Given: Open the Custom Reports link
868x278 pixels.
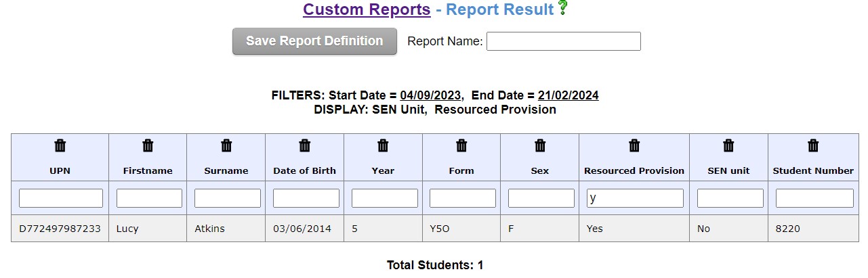Looking at the screenshot, I should [x=367, y=9].
